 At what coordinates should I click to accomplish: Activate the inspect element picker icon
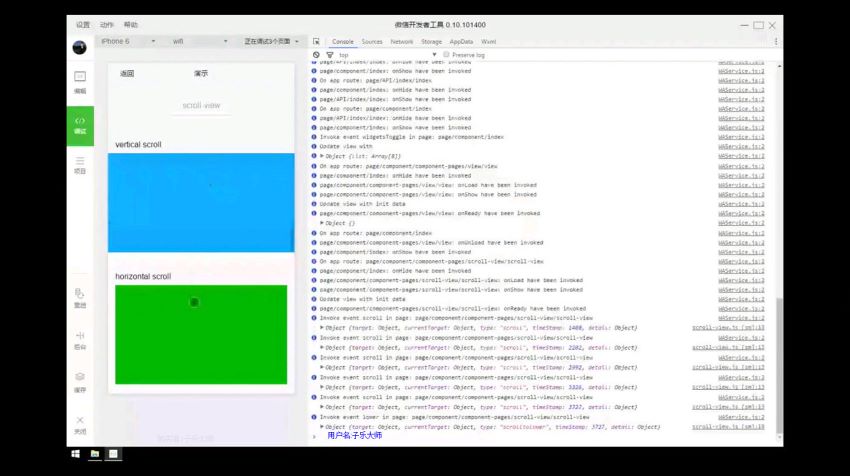(x=316, y=42)
